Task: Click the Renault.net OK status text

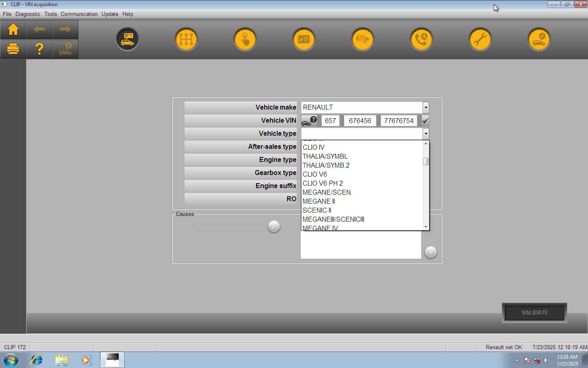Action: pyautogui.click(x=504, y=347)
